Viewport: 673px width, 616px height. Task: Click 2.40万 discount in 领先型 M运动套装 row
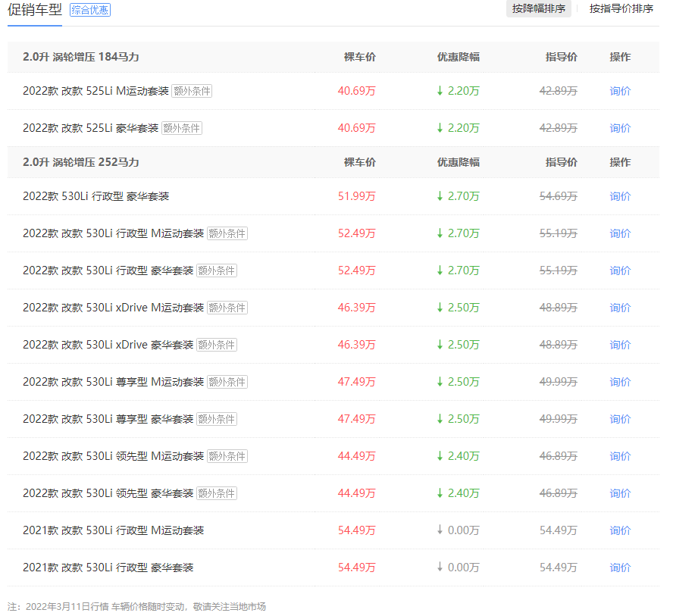pos(458,456)
